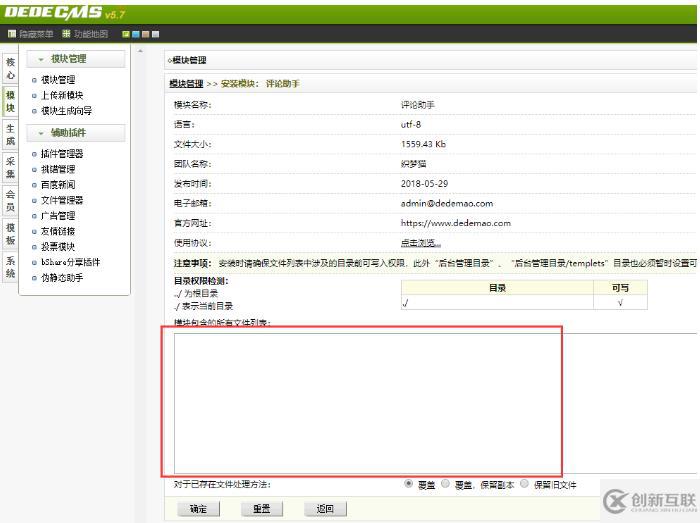Open 模块生成向导 in the sidebar
Image resolution: width=700 pixels, height=523 pixels.
click(x=67, y=111)
